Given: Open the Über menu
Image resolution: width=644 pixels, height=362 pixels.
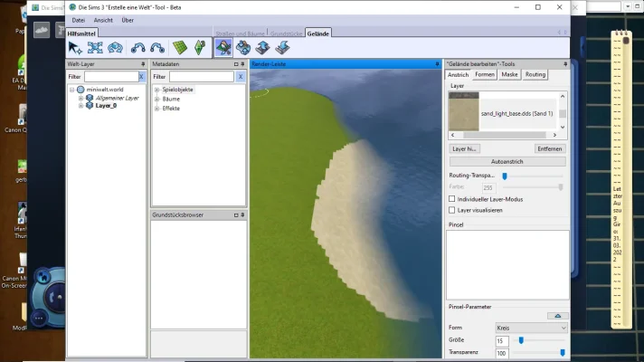Looking at the screenshot, I should coord(128,20).
